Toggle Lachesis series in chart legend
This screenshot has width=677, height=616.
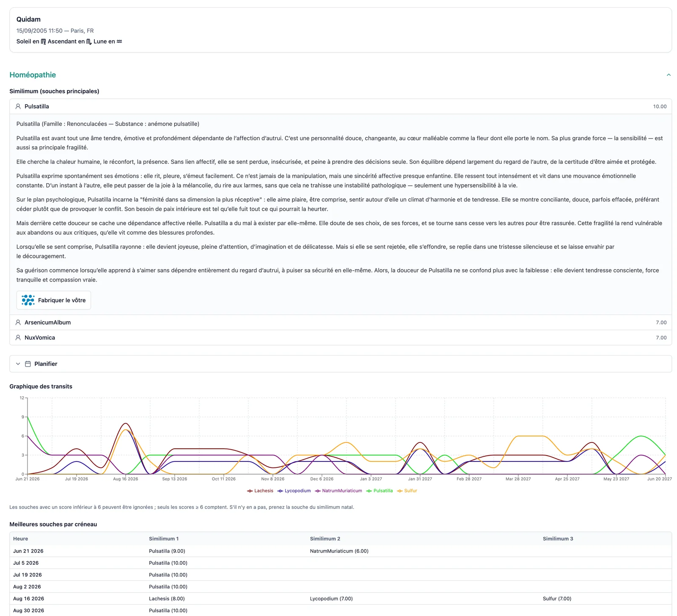click(260, 491)
